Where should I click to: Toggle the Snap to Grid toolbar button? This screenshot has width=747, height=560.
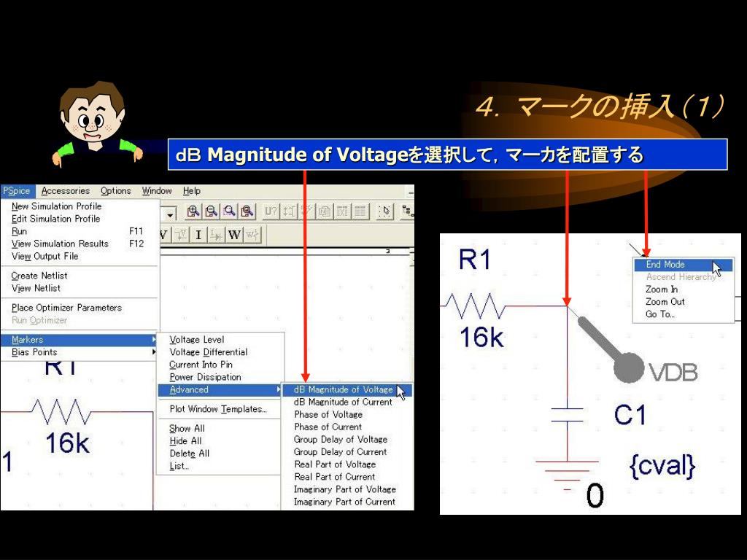tap(385, 211)
